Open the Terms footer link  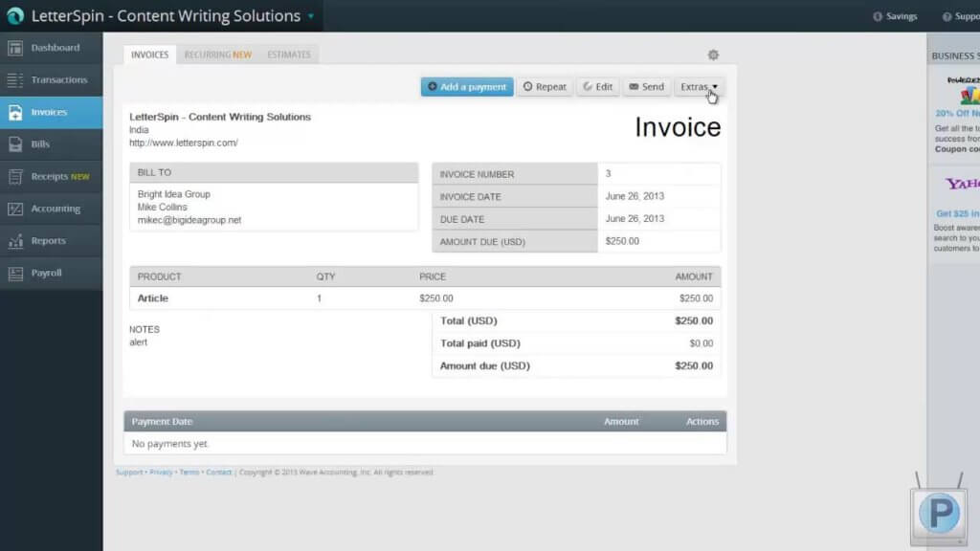pos(189,473)
